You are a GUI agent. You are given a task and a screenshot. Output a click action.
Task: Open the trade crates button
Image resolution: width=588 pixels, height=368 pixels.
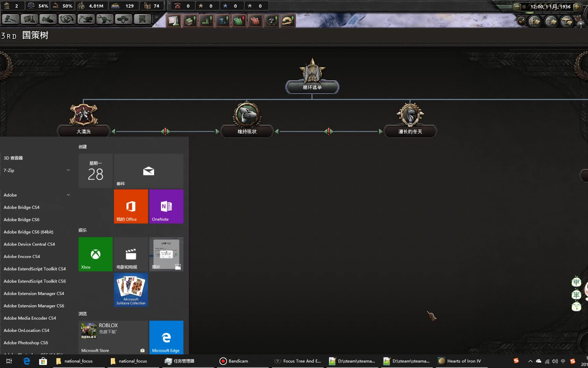67,19
